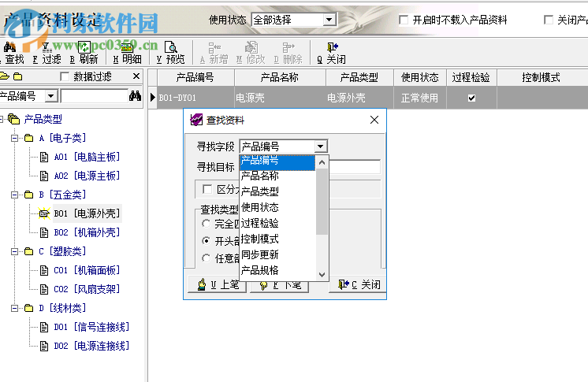Click the 寻找目标 text input field
The image size is (588, 382).
coord(355,167)
